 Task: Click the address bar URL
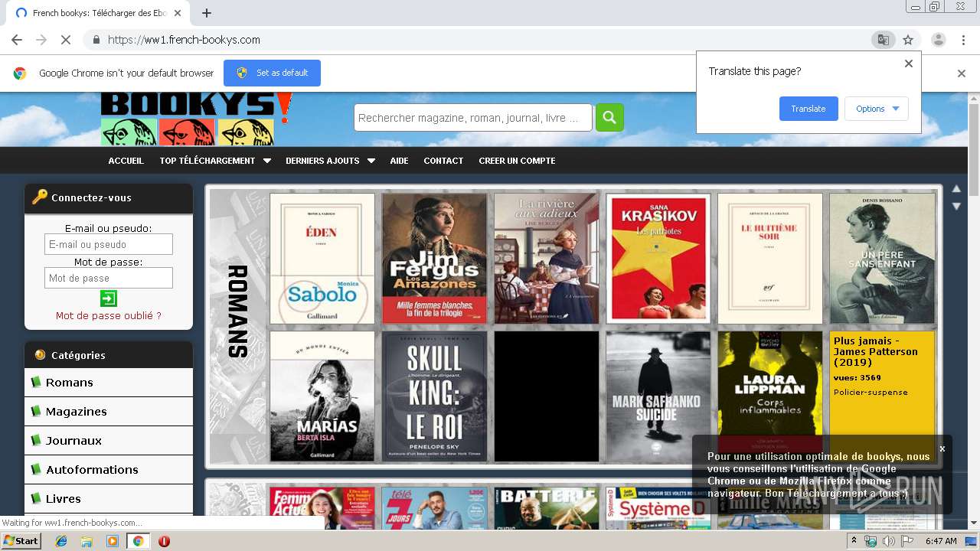tap(184, 40)
